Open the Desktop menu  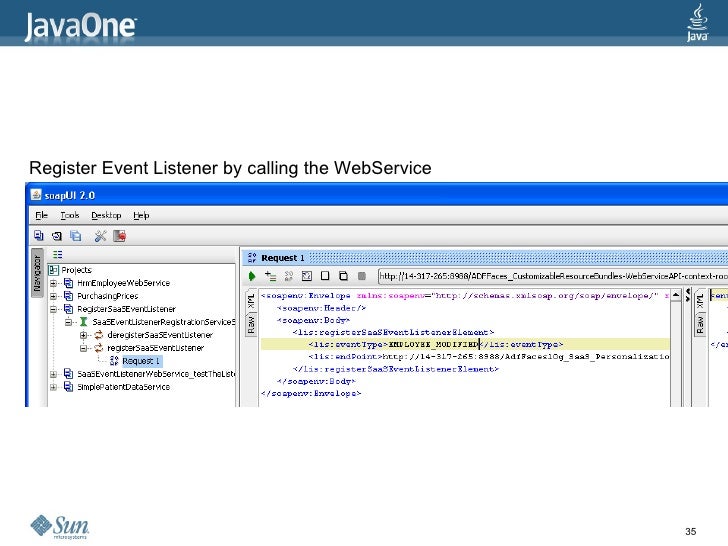click(x=106, y=215)
